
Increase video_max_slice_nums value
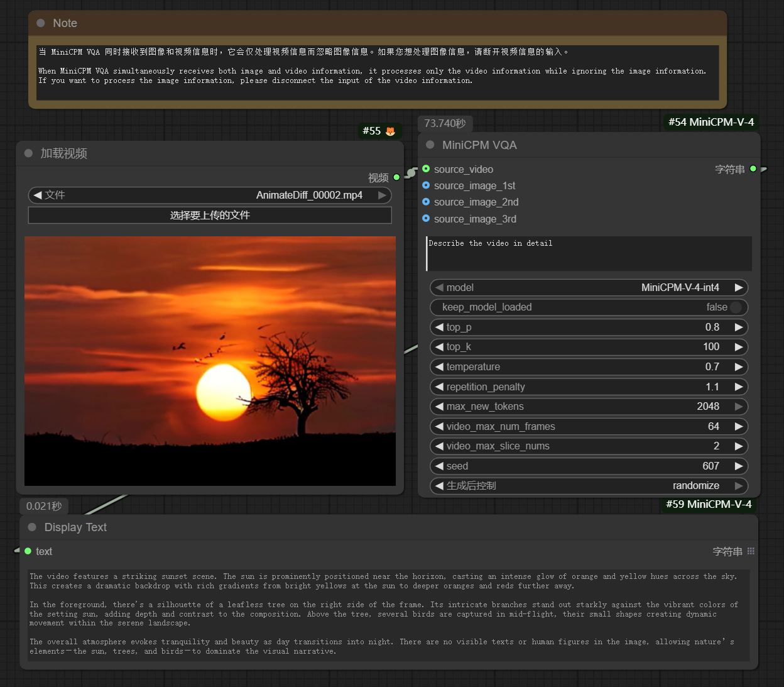point(739,446)
